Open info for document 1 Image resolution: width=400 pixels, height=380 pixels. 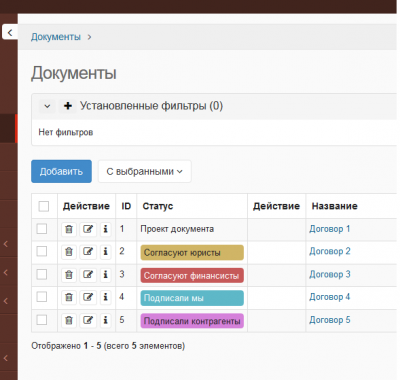pyautogui.click(x=105, y=229)
